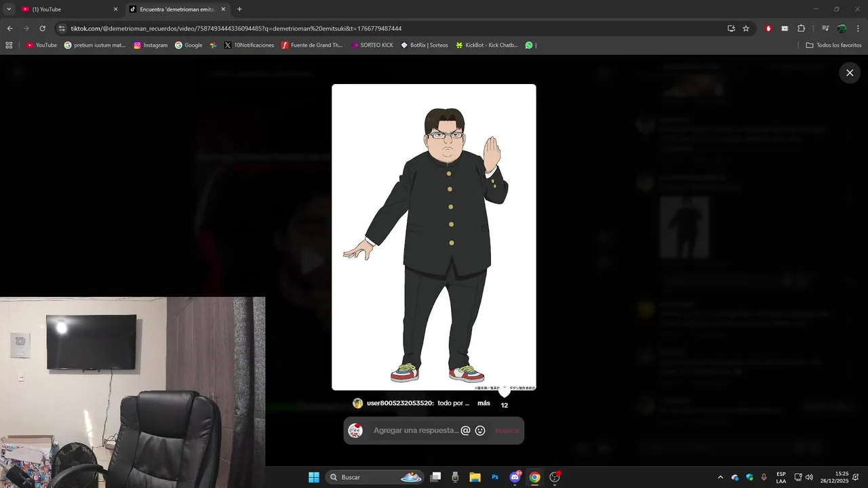Close the TikTok image viewer overlay
Viewport: 868px width, 488px height.
(850, 73)
